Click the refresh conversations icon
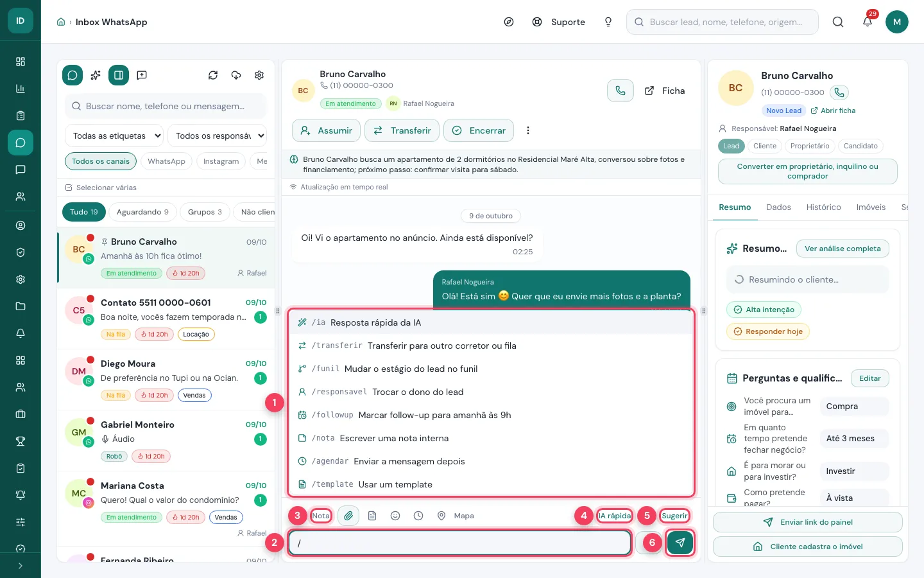Screen dimensions: 924x578 (x=213, y=75)
